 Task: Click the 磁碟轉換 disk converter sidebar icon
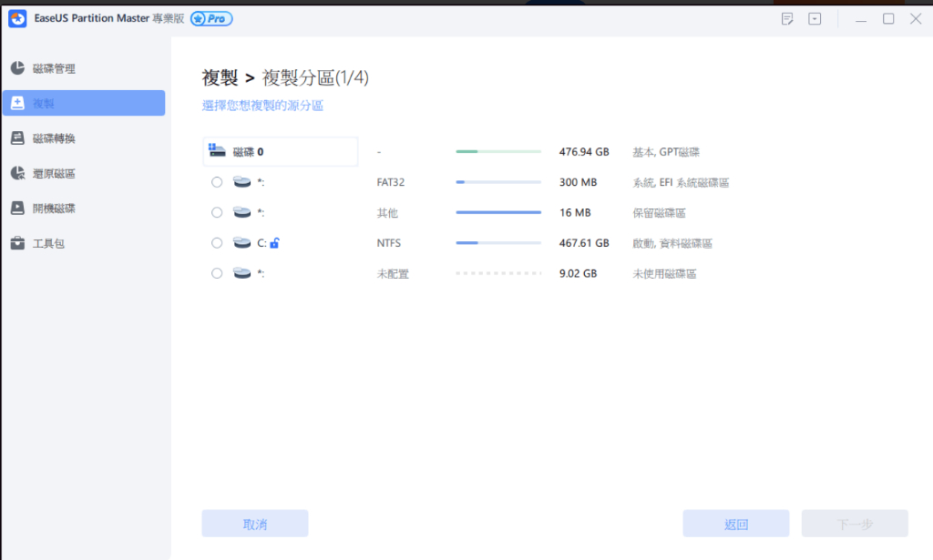(x=17, y=138)
